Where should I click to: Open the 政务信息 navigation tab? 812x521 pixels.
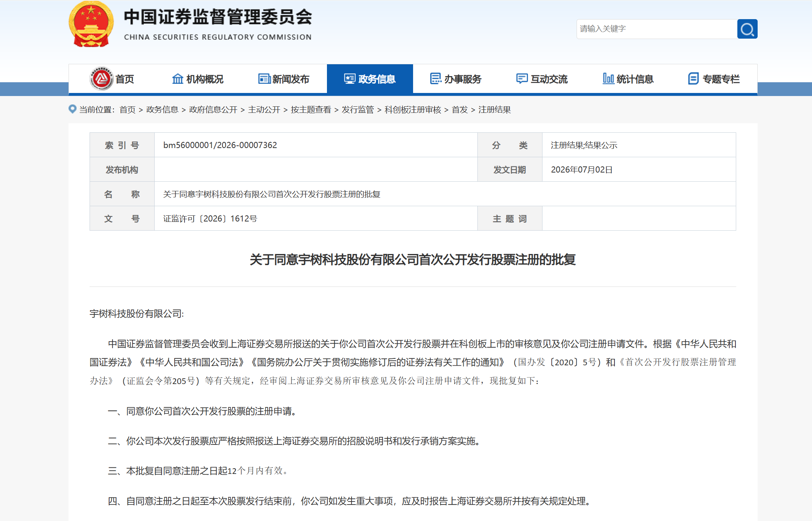click(x=370, y=79)
